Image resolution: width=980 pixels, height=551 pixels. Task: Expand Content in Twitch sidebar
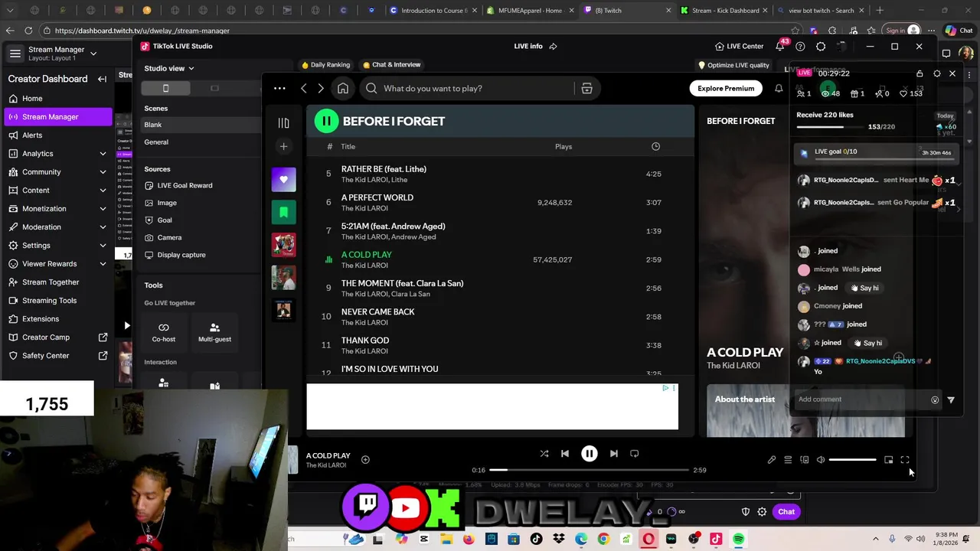[x=103, y=191]
